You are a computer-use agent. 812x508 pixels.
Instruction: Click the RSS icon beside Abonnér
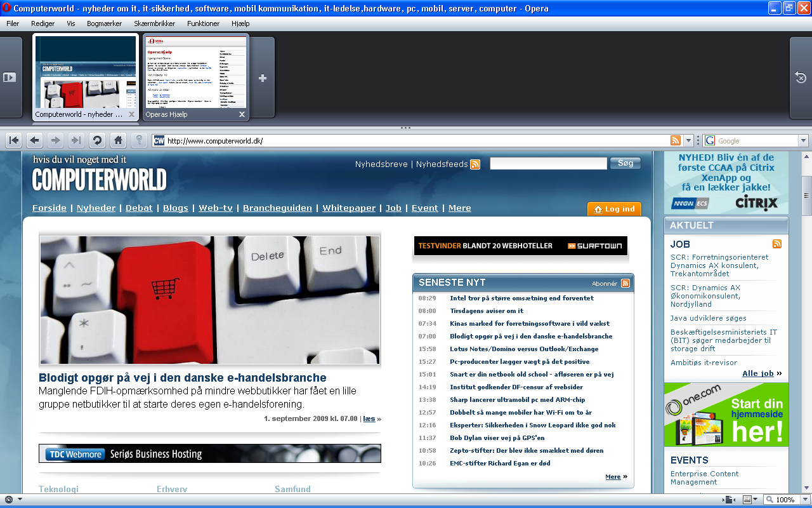625,283
